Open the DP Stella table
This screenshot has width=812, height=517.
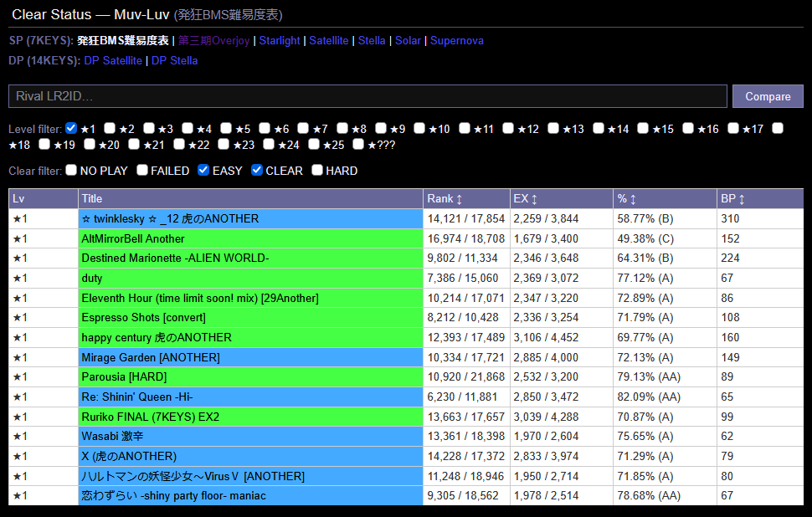click(x=174, y=60)
